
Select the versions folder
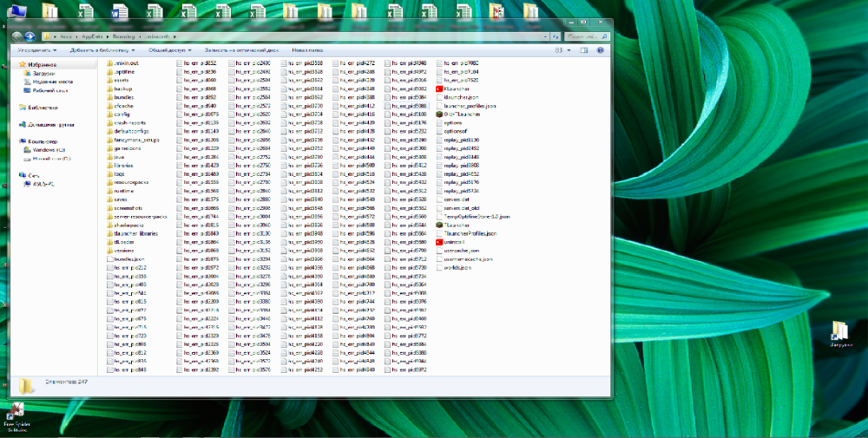coord(120,251)
